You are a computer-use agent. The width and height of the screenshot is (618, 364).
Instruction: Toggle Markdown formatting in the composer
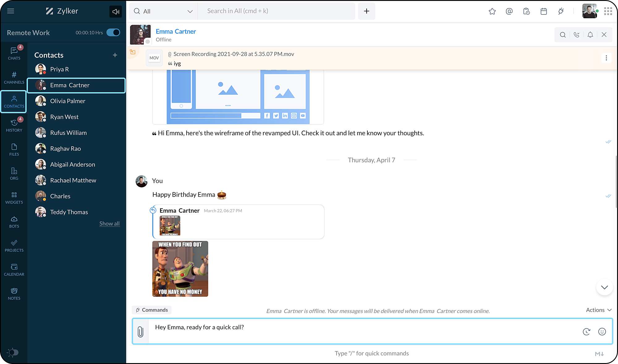pos(599,354)
